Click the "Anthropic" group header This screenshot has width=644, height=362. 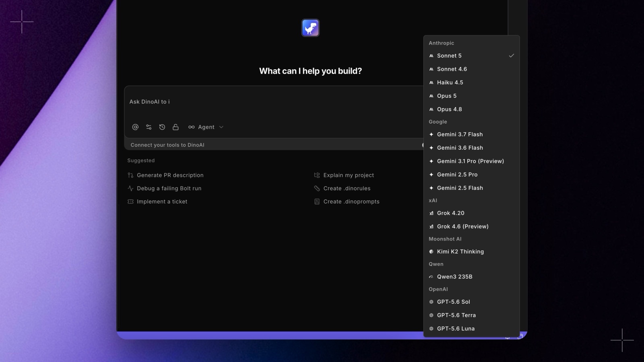441,43
